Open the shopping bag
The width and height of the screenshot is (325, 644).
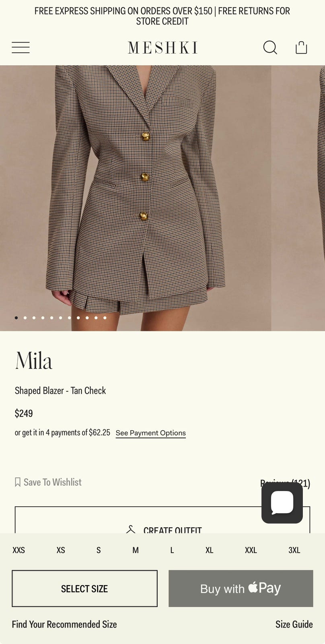[301, 47]
